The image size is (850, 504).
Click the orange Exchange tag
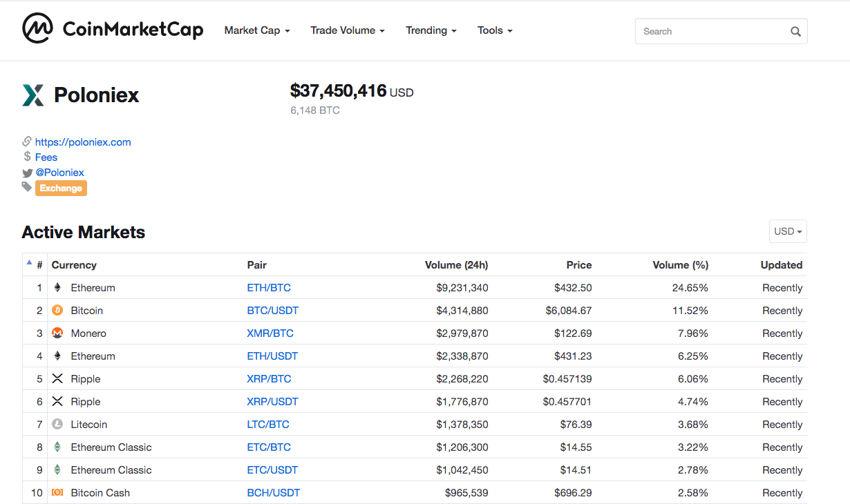(61, 188)
